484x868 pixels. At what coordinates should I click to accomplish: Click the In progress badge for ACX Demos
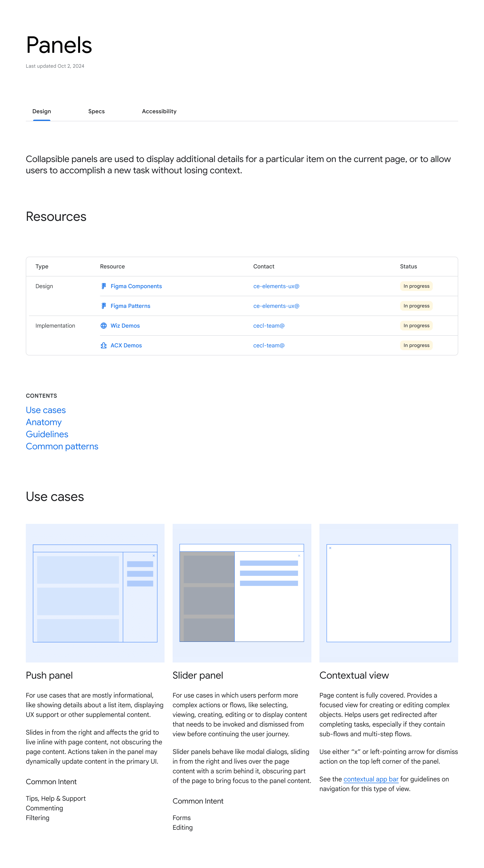pos(416,345)
